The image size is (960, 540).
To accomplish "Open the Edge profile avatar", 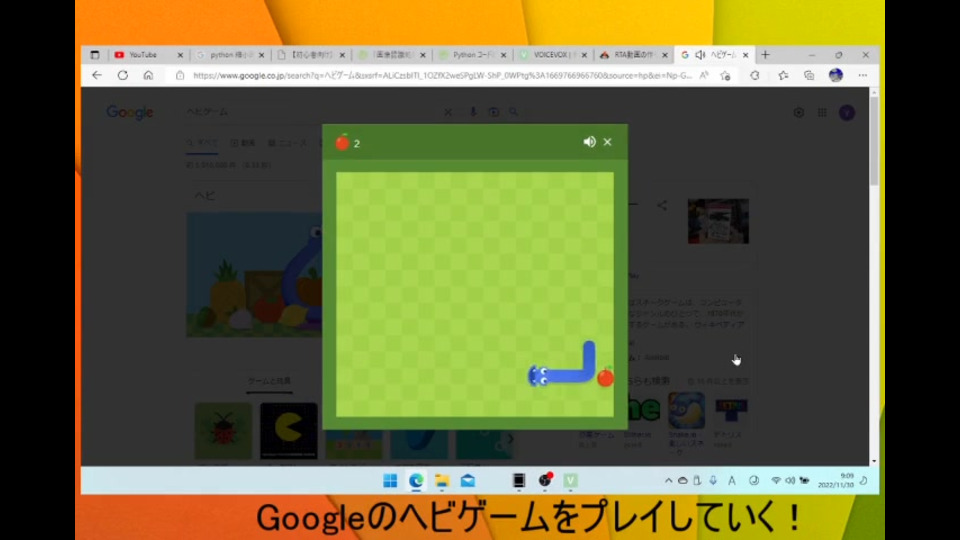I will click(x=836, y=75).
